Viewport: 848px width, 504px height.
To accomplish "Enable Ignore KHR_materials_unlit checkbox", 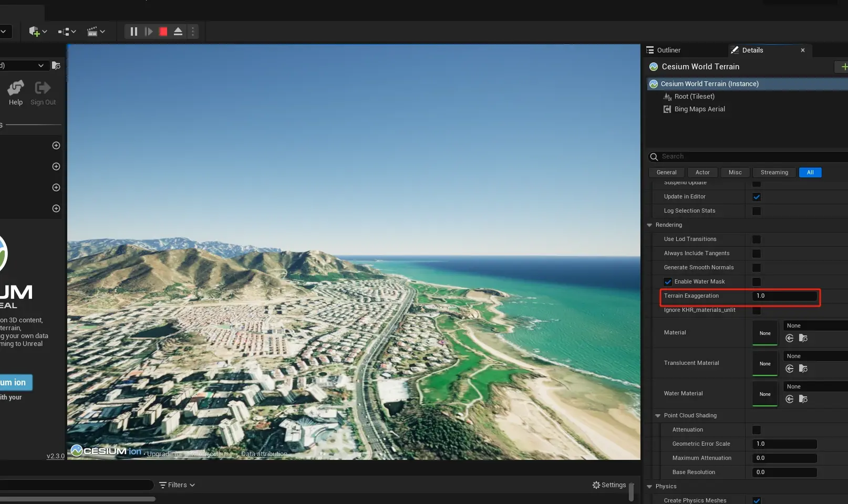I will (x=757, y=310).
